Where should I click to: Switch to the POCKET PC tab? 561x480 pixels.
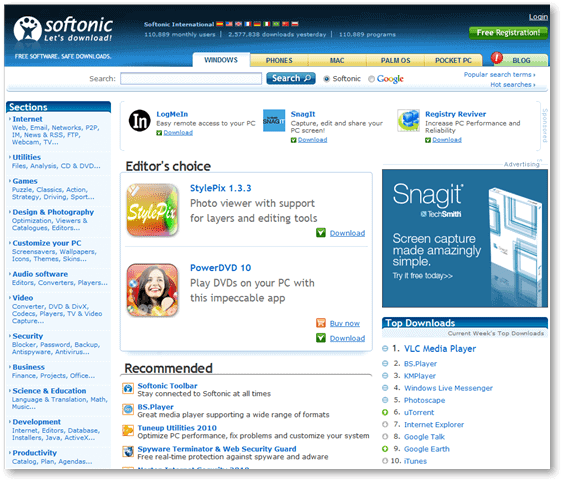click(x=453, y=60)
